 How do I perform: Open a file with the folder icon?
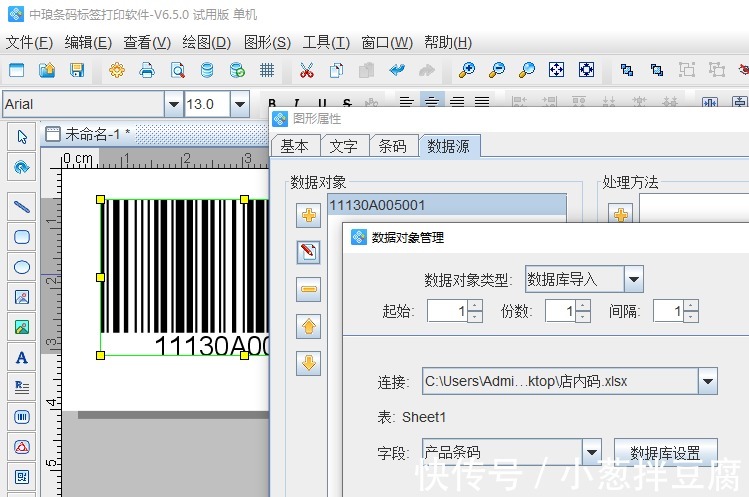click(47, 71)
